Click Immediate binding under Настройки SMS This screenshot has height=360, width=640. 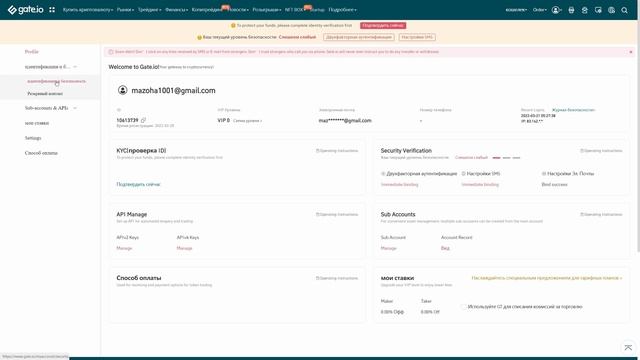coord(480,184)
